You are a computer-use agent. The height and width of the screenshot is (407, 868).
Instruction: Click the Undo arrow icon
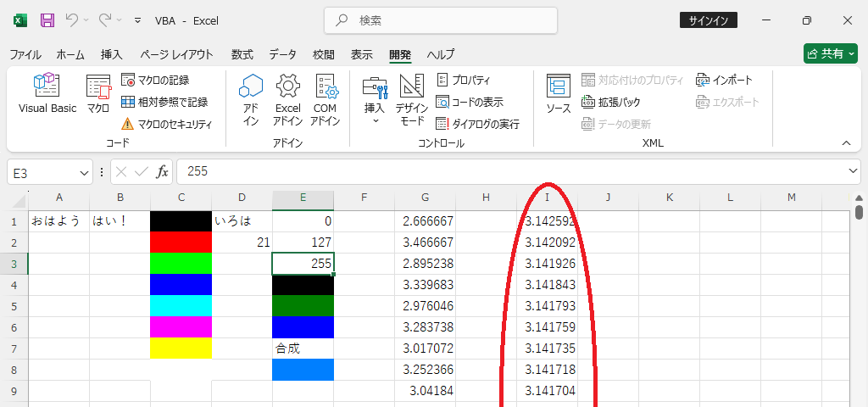(72, 20)
